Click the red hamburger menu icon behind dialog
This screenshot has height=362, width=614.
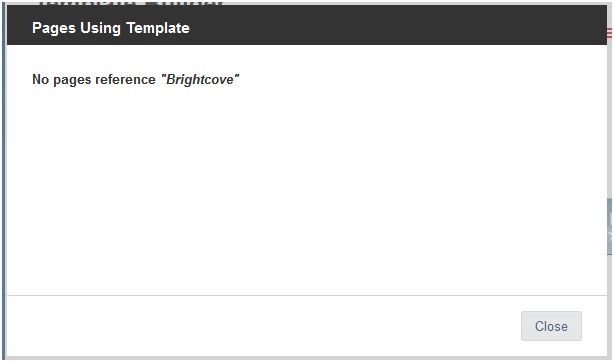[x=610, y=33]
